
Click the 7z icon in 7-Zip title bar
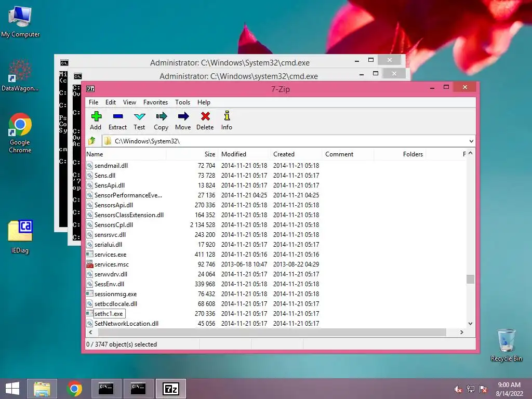click(90, 89)
